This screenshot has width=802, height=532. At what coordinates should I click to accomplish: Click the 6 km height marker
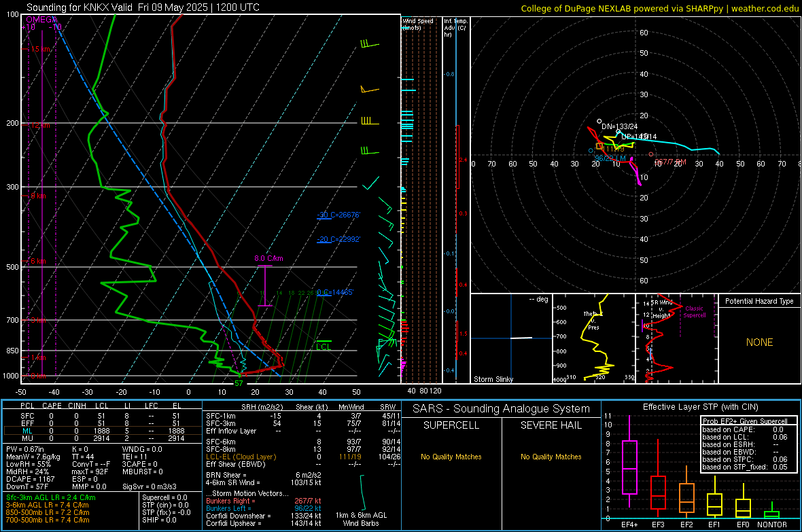click(38, 261)
